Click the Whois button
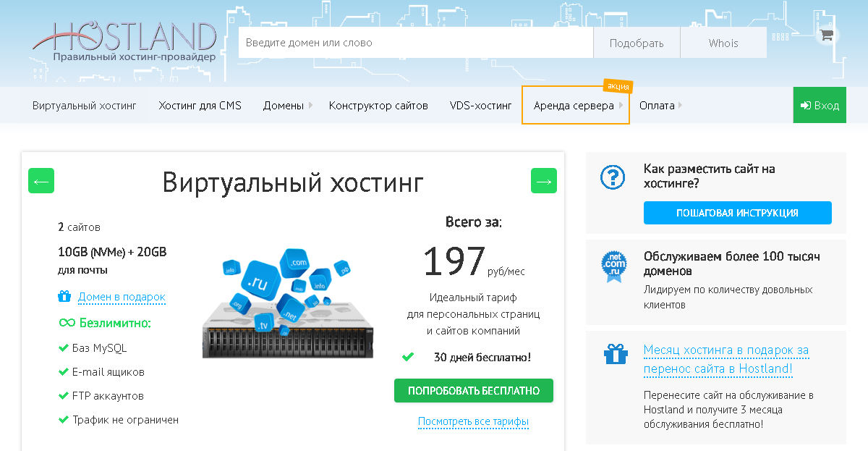Viewport: 868px width, 451px height. coord(723,43)
